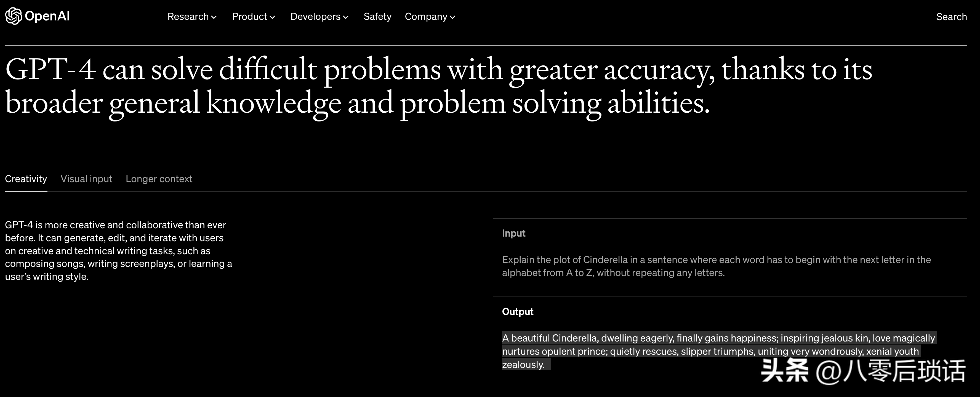This screenshot has height=397, width=980.
Task: Expand the Company chevron arrow
Action: point(452,17)
